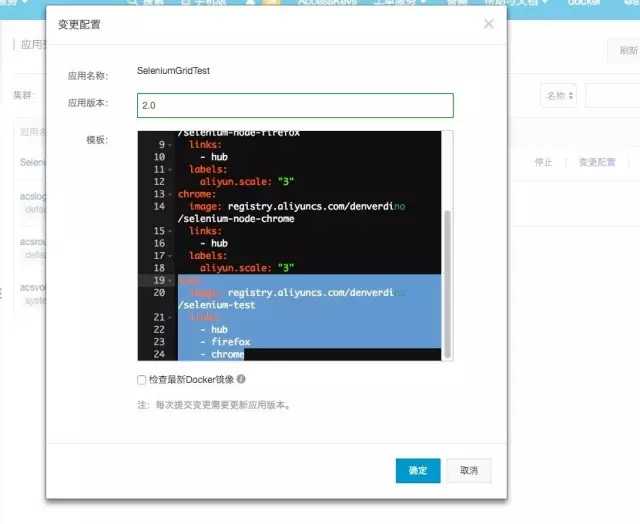Click aliyun.scale value on line 12

286,182
